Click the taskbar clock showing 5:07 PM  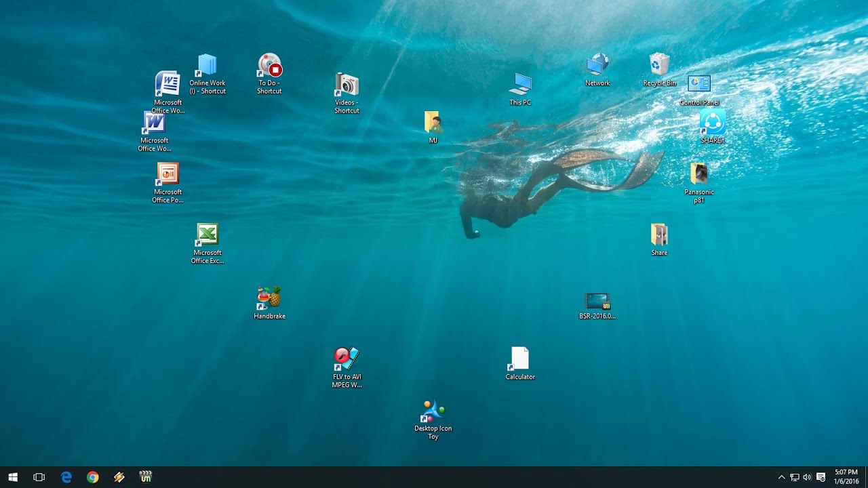pos(846,476)
